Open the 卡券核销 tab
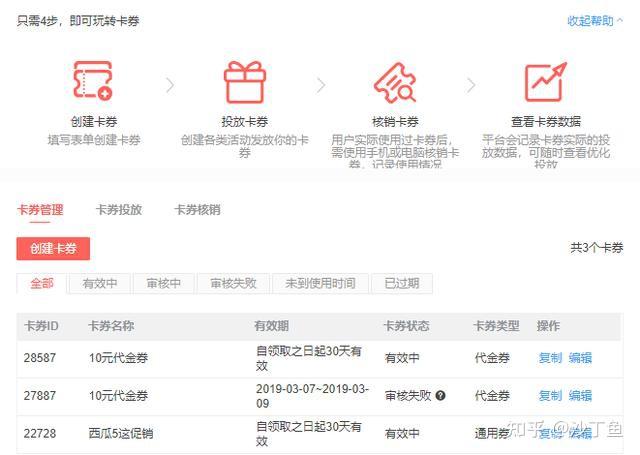 [x=198, y=210]
